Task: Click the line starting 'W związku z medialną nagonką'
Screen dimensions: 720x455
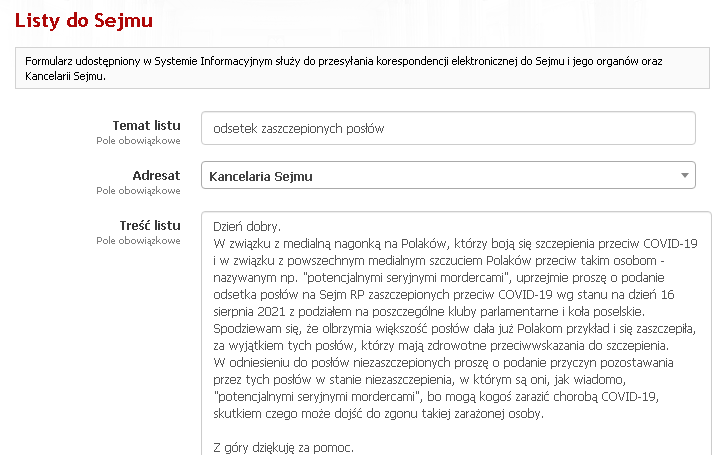Action: 455,242
